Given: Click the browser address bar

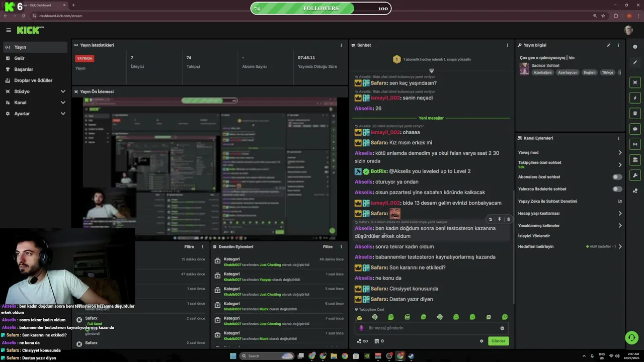Looking at the screenshot, I should coord(312,16).
